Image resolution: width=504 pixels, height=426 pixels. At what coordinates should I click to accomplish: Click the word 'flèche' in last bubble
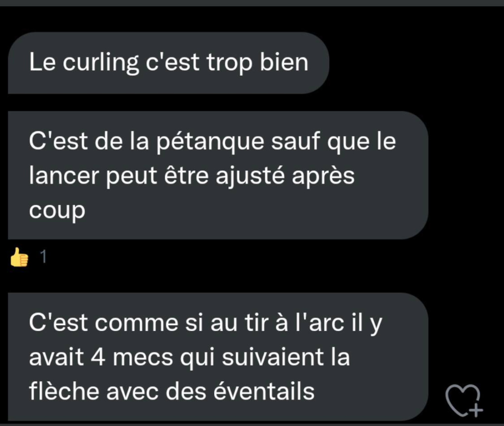click(x=64, y=391)
